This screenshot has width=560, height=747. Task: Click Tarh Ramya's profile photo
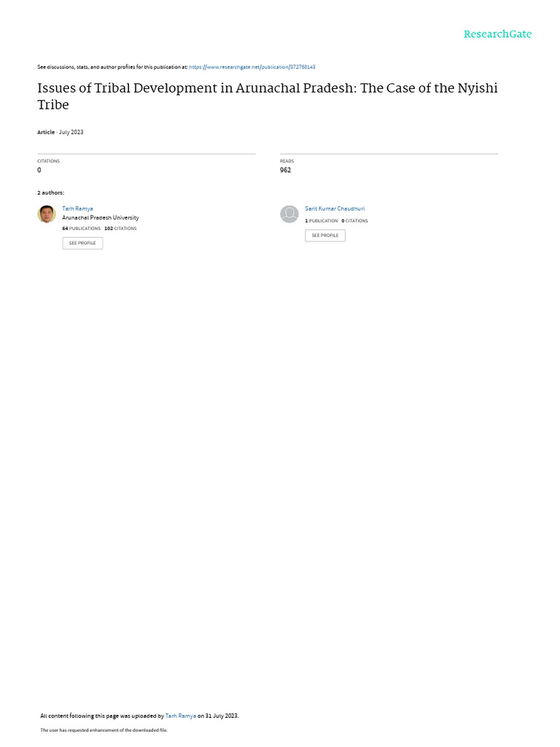click(47, 214)
